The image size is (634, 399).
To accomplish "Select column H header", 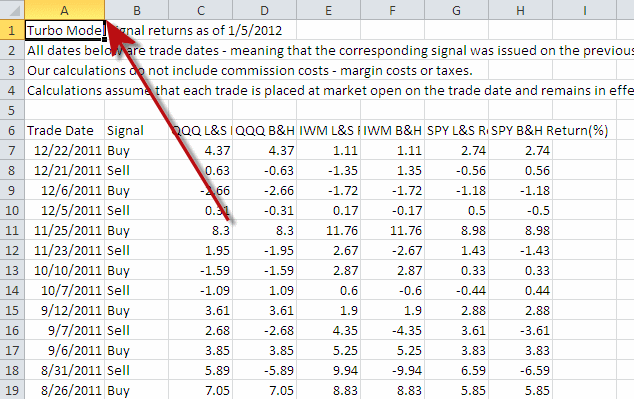I will (x=520, y=10).
